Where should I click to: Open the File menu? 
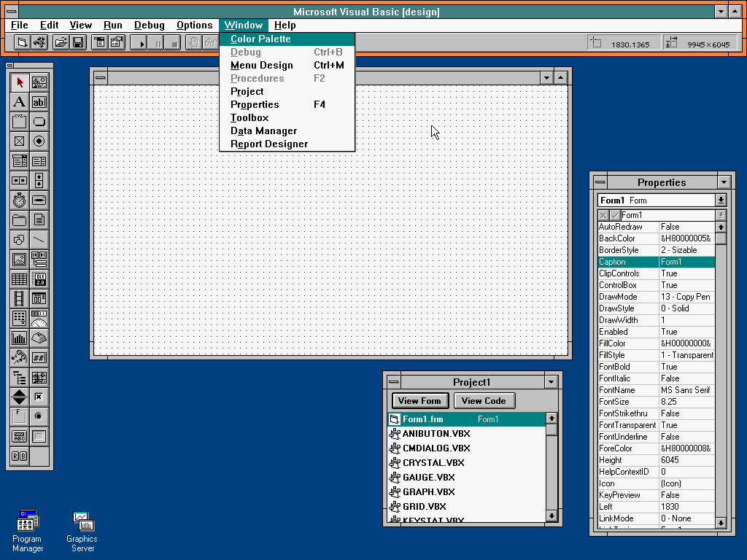point(20,26)
